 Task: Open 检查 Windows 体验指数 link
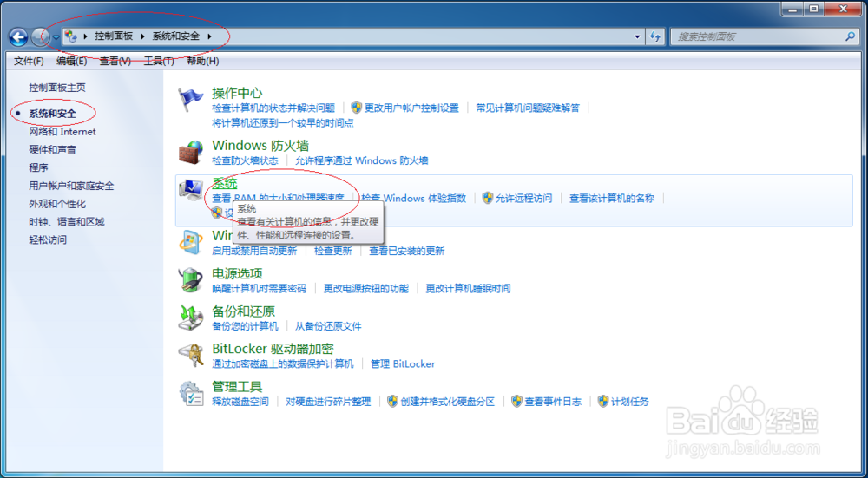[x=414, y=198]
